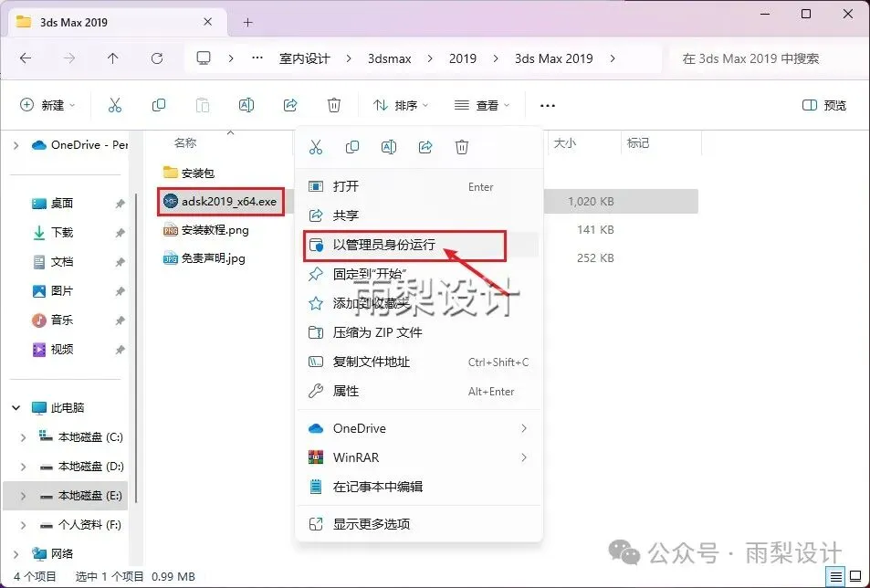
Task: Click the Back navigation arrow
Action: (x=26, y=58)
